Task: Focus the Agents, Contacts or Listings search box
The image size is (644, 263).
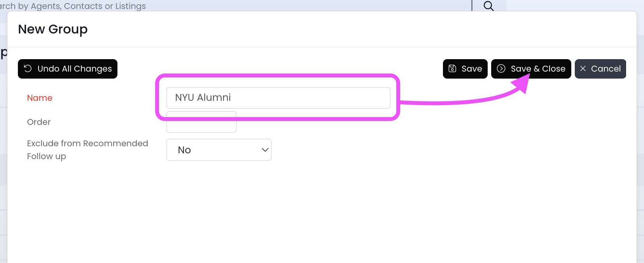Action: pos(233,6)
